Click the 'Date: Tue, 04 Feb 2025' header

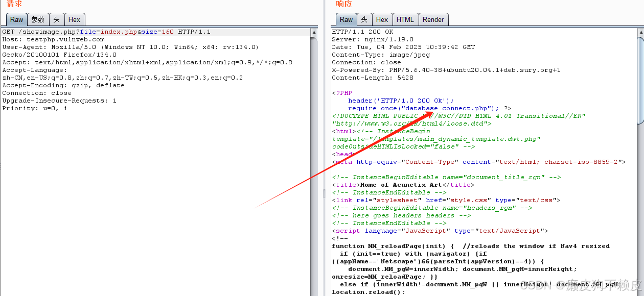pos(403,47)
